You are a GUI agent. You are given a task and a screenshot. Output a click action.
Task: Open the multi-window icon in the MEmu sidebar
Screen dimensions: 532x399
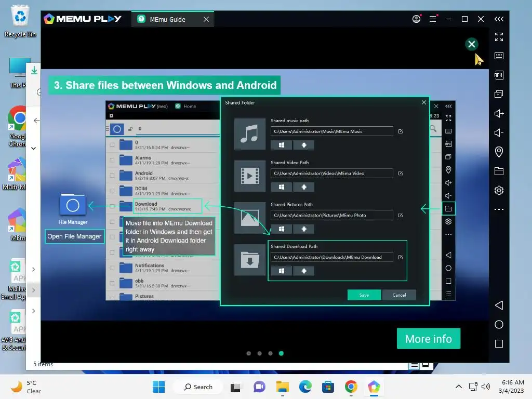coord(499,94)
